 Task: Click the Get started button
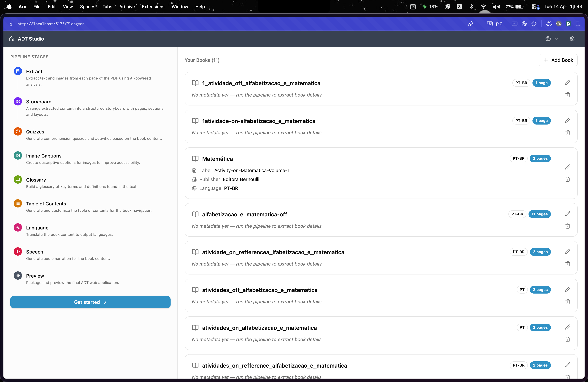(90, 302)
